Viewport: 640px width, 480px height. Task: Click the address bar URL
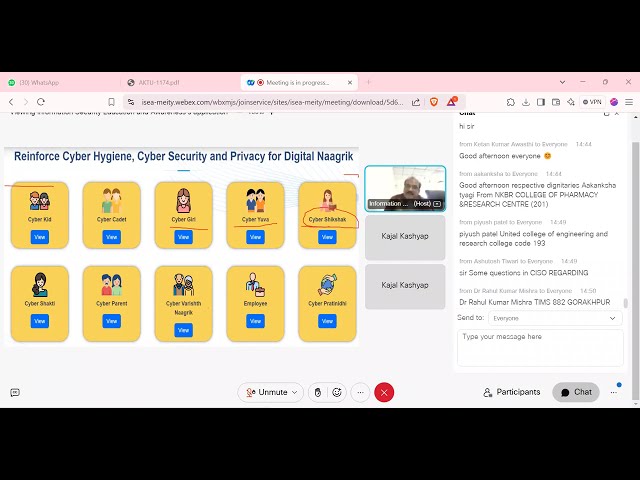click(272, 102)
